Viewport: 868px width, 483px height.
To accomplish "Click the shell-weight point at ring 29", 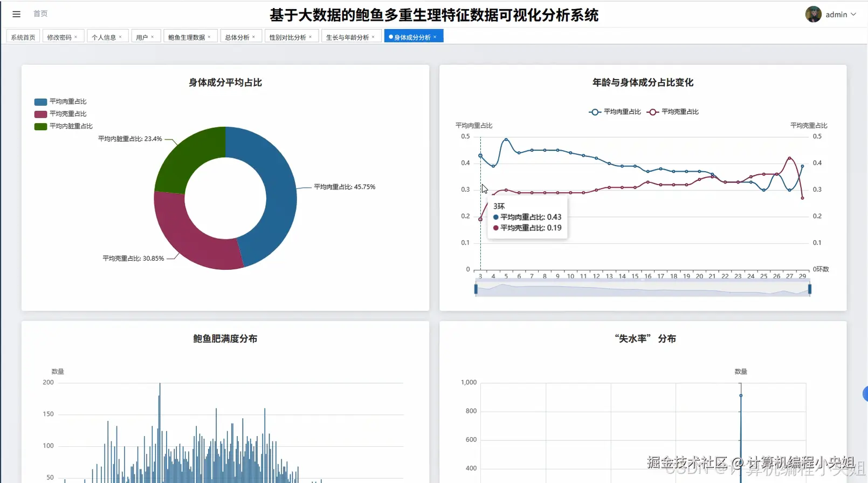I will (x=803, y=198).
